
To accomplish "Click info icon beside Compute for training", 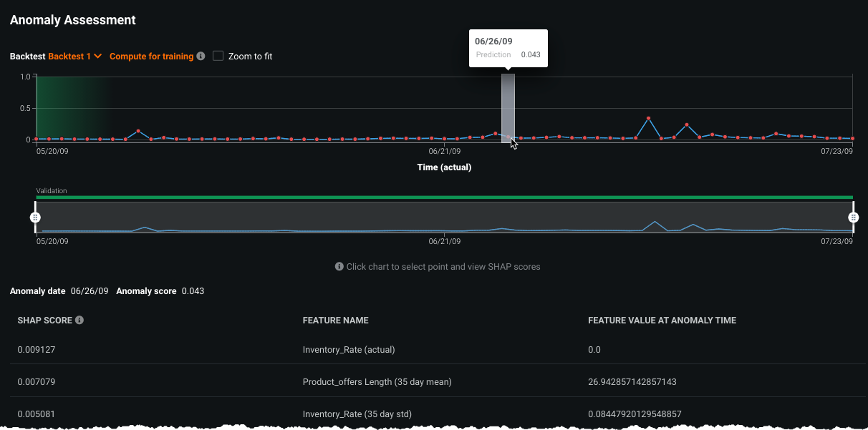I will coord(201,57).
